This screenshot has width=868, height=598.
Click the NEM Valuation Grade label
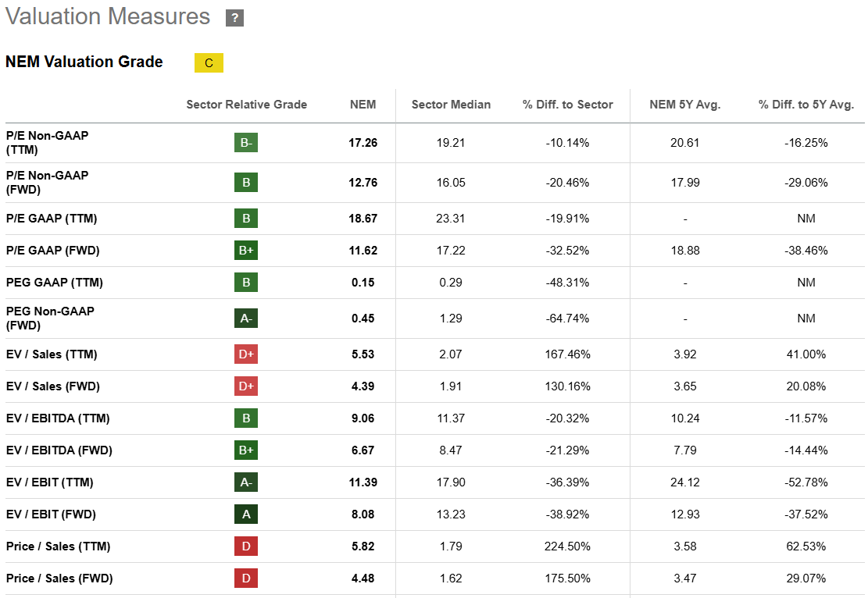click(84, 62)
